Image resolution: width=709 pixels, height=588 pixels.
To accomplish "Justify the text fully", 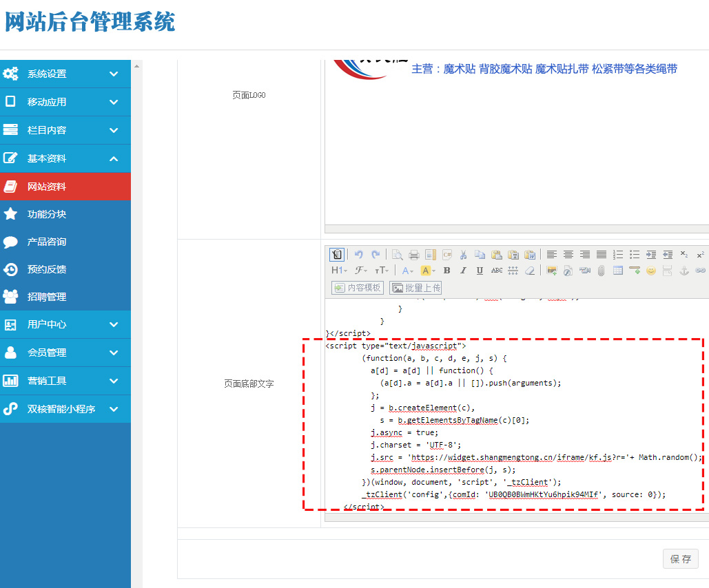I will (x=602, y=255).
